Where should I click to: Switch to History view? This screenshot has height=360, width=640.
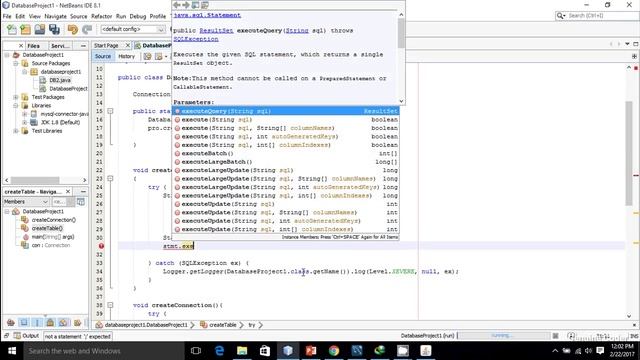click(127, 56)
